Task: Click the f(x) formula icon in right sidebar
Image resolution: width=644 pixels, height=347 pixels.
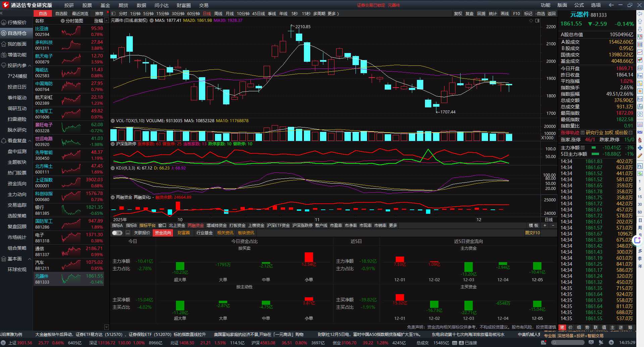Action: pos(640,107)
